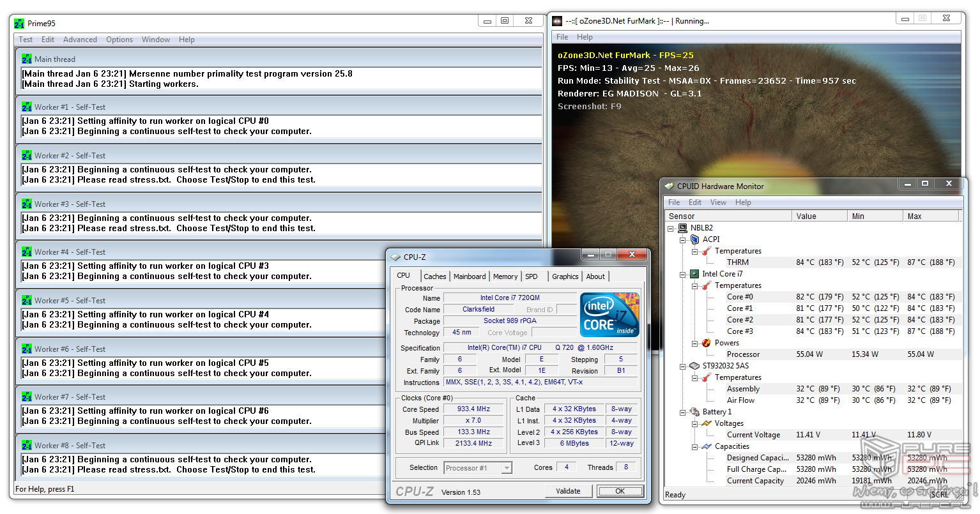This screenshot has width=980, height=514.
Task: Click the Worker #8 Self-Test window icon
Action: (x=27, y=445)
